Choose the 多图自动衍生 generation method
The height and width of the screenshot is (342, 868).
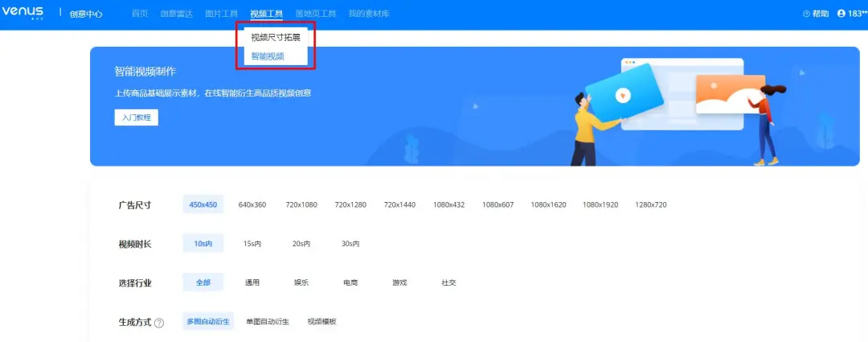[208, 321]
